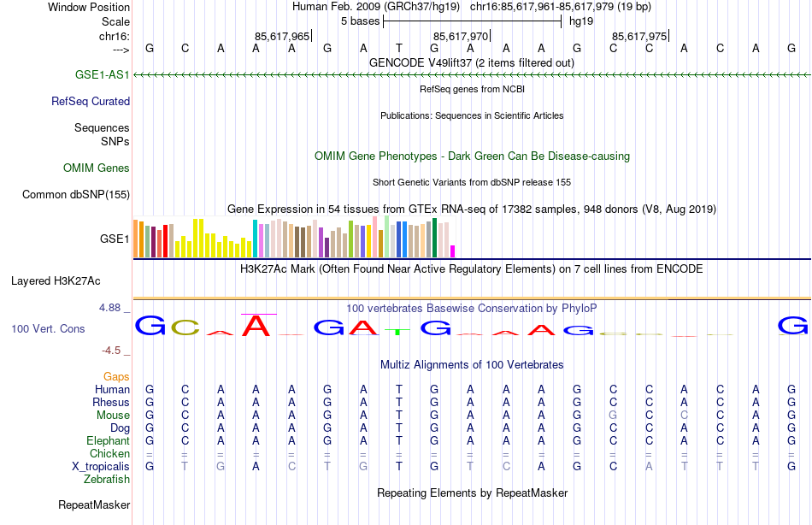
Task: Click the hg19 label beside scale bar
Action: pos(581,21)
